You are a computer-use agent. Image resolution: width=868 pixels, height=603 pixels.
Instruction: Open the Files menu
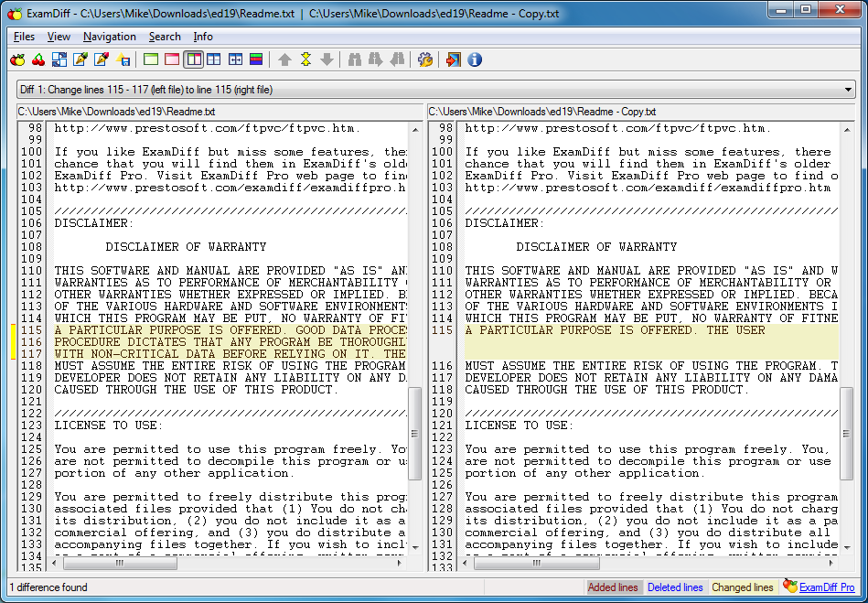click(x=25, y=37)
